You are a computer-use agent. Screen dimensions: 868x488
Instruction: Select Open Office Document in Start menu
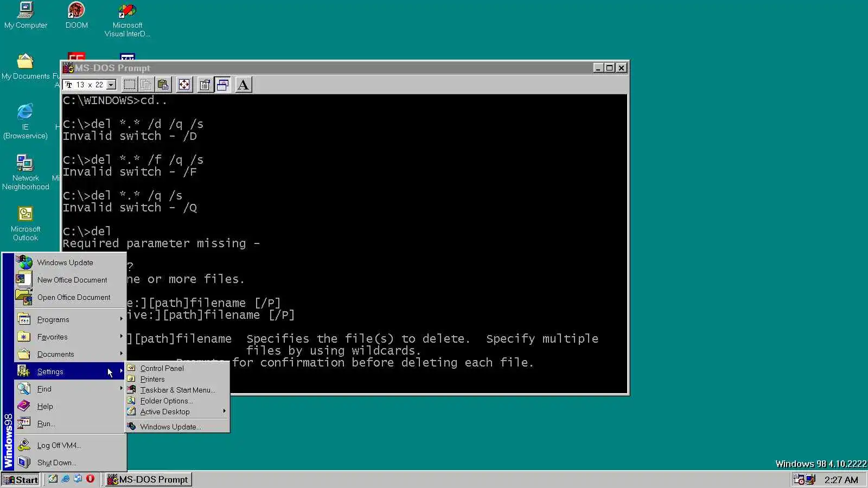[70, 297]
